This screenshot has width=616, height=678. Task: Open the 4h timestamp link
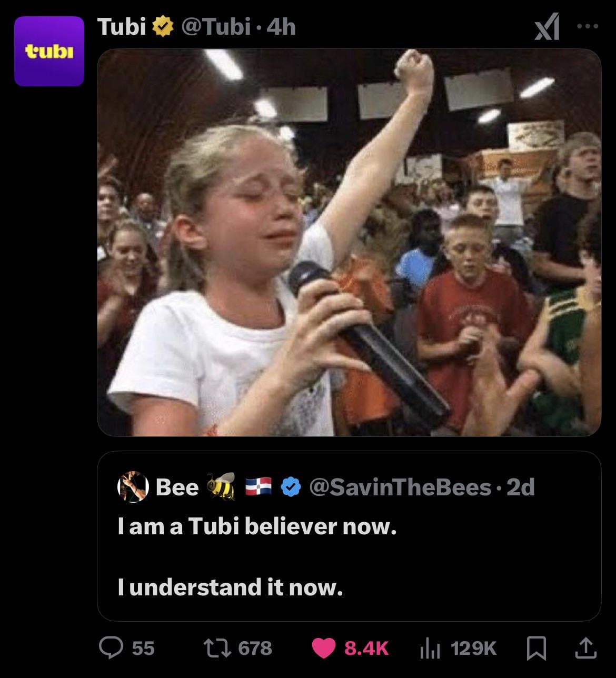click(281, 26)
